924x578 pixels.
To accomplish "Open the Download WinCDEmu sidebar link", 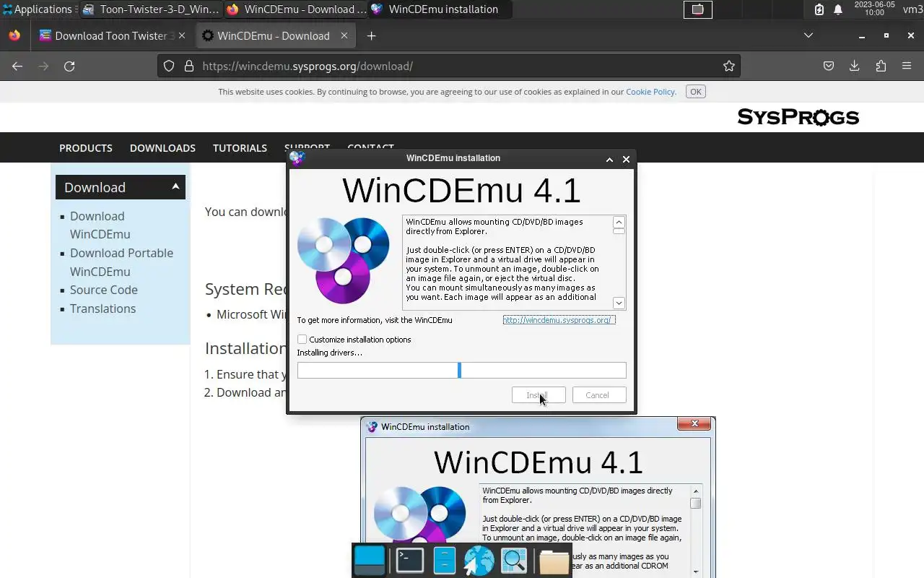I will (100, 225).
